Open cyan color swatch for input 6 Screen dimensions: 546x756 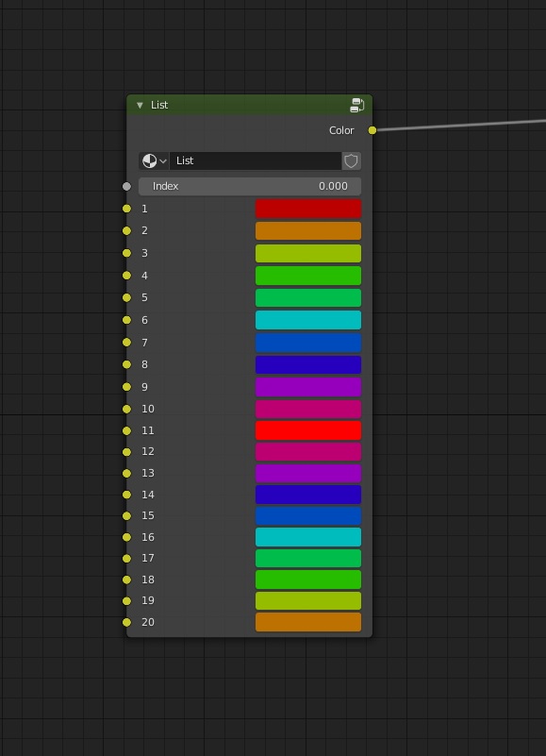[x=308, y=320]
